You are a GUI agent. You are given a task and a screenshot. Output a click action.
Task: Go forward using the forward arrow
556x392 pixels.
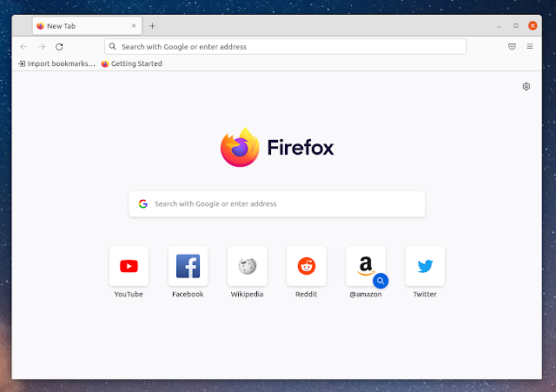[x=42, y=47]
